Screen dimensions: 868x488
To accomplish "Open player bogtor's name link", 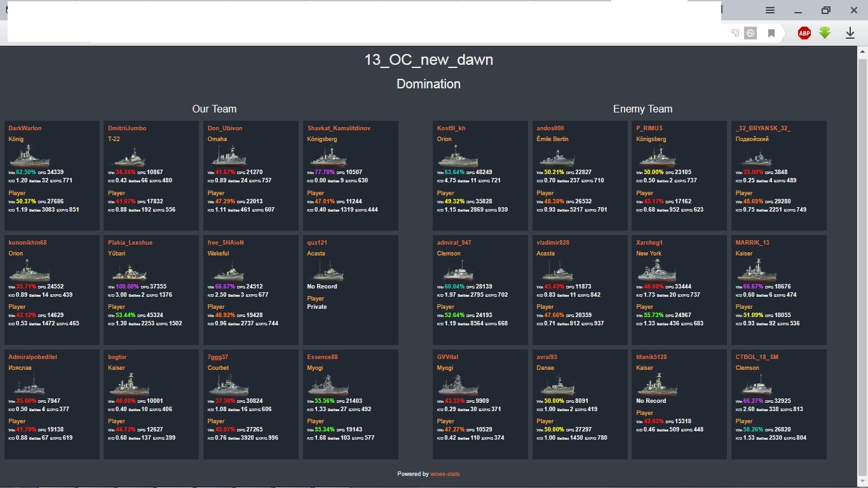I will [118, 357].
